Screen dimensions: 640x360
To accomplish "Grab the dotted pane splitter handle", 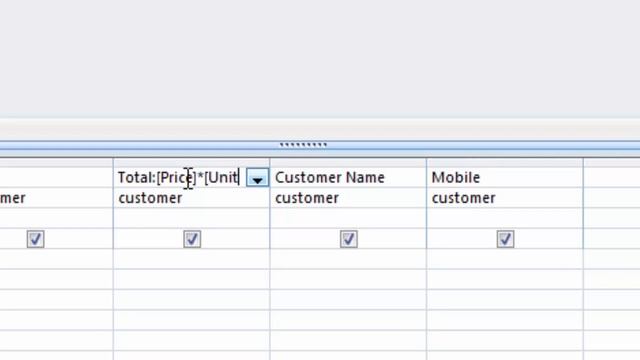I will click(303, 144).
